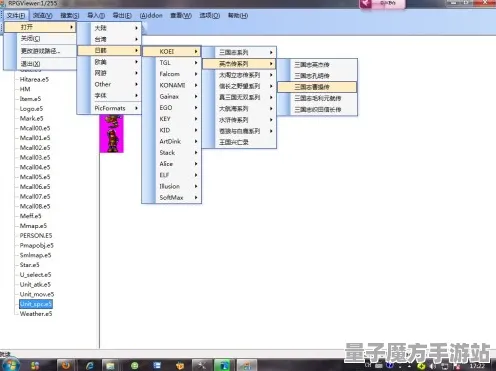Expand the KEY publisher submenu
The image size is (496, 371).
pos(172,119)
